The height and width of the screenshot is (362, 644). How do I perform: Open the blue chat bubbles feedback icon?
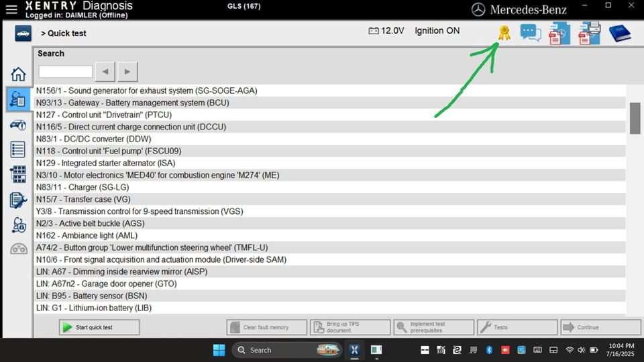pos(530,33)
